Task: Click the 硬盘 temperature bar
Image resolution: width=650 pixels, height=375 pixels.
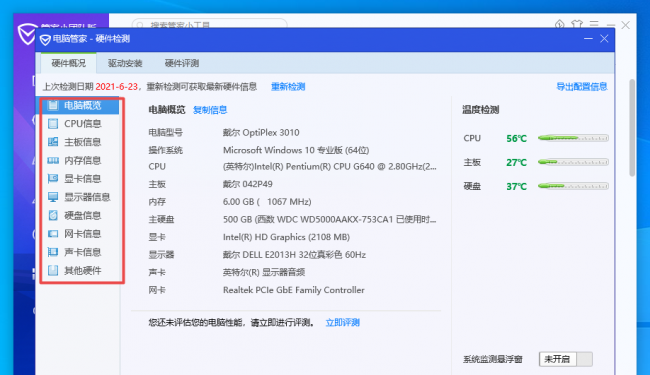Action: (573, 186)
